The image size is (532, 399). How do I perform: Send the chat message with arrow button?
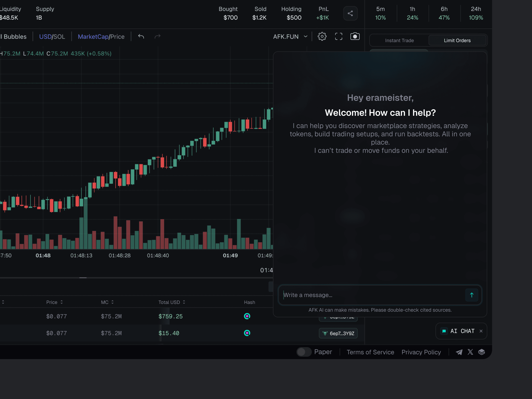click(x=471, y=295)
